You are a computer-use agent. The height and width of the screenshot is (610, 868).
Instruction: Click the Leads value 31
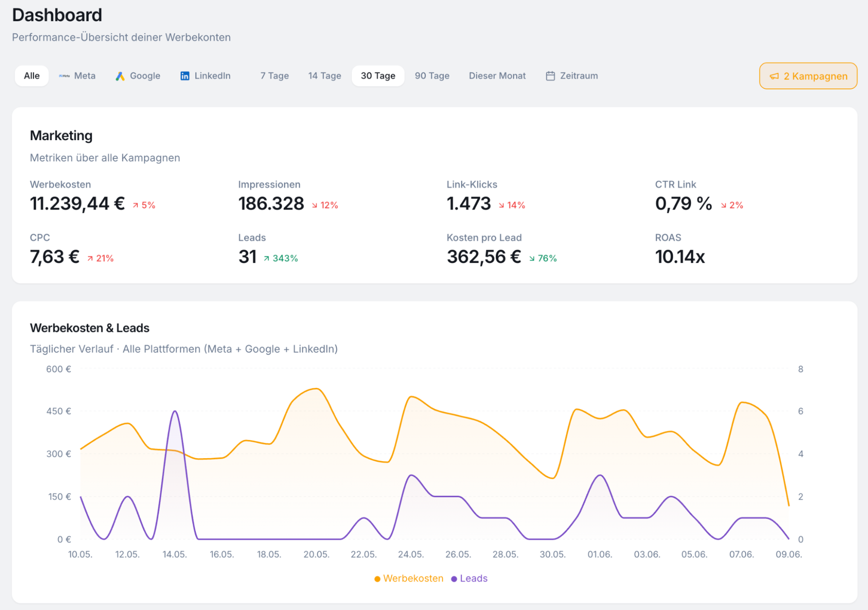(x=247, y=257)
